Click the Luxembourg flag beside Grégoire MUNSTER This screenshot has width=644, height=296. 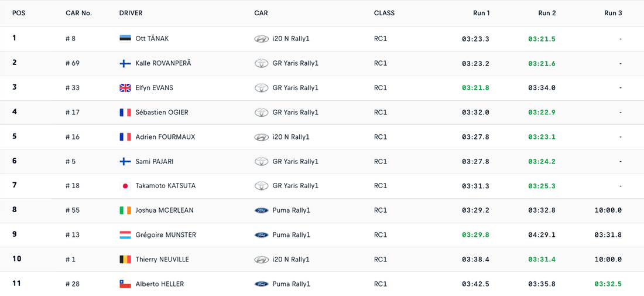pos(125,235)
